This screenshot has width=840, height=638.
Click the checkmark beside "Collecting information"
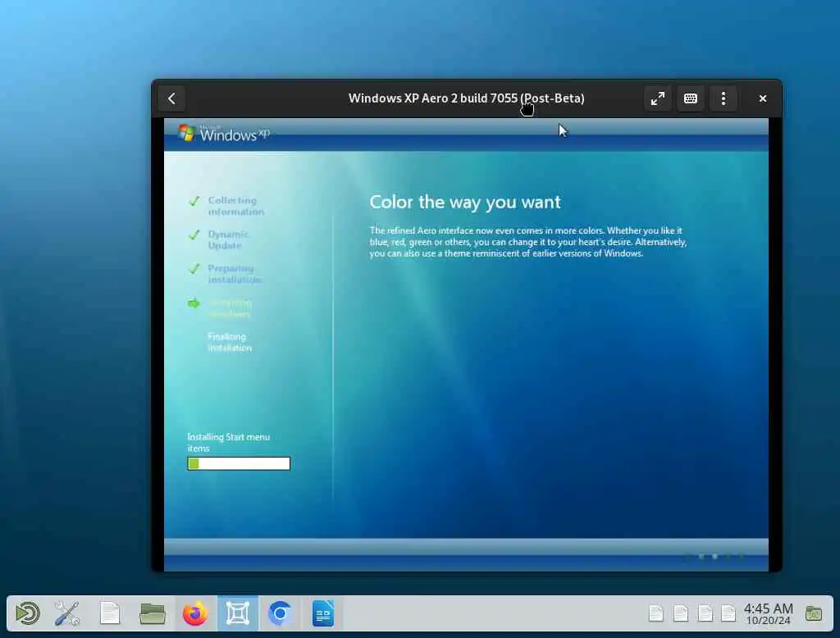194,201
